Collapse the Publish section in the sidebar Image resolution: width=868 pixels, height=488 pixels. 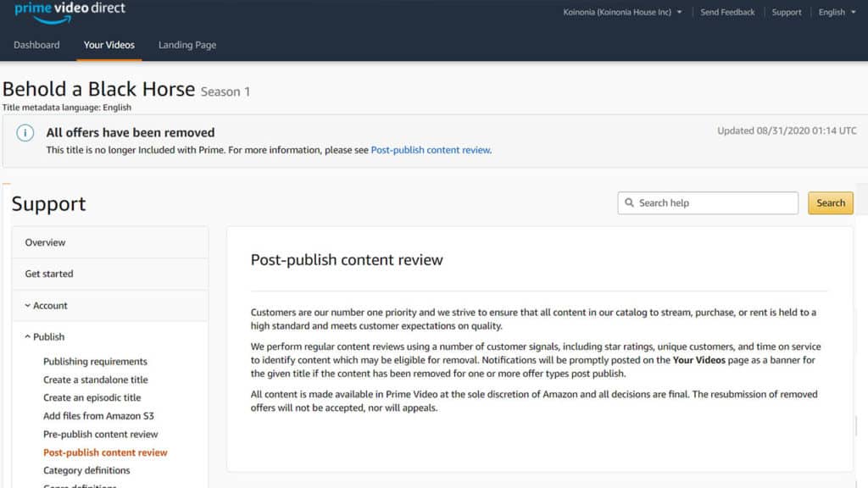pyautogui.click(x=44, y=336)
